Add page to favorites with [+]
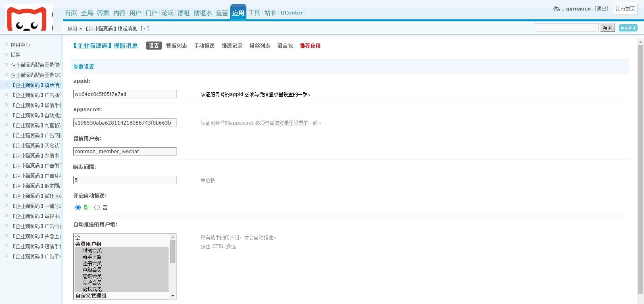The width and height of the screenshot is (644, 304). pyautogui.click(x=145, y=29)
